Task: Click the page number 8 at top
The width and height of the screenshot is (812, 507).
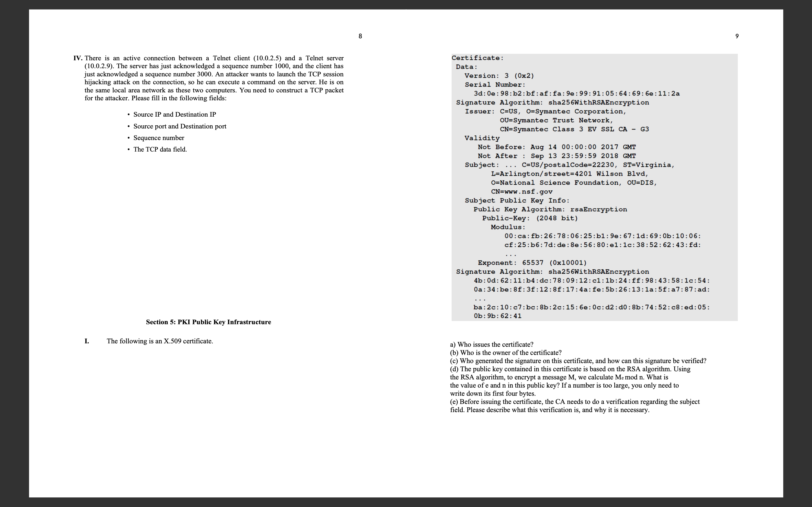Action: click(360, 36)
